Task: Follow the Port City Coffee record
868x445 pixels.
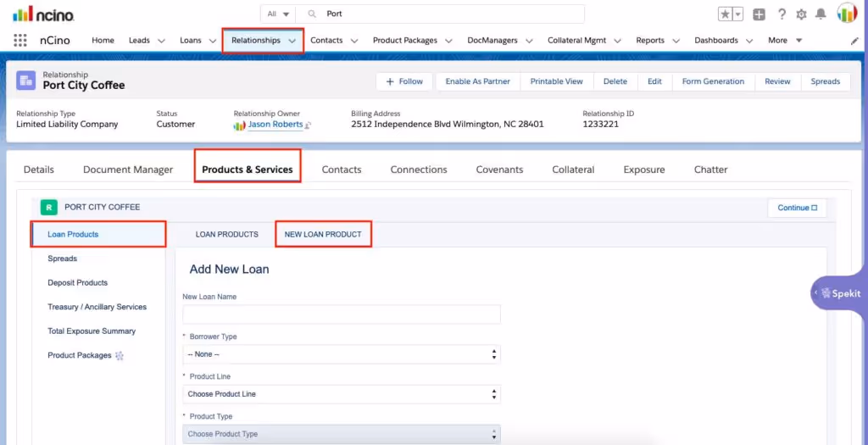Action: point(404,81)
